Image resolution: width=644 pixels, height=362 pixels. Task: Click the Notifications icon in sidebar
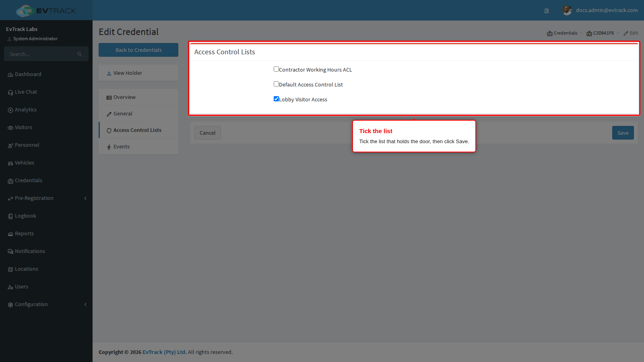(10, 252)
